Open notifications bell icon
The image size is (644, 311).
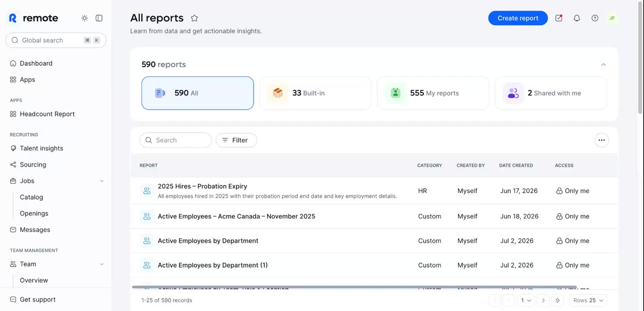(577, 18)
